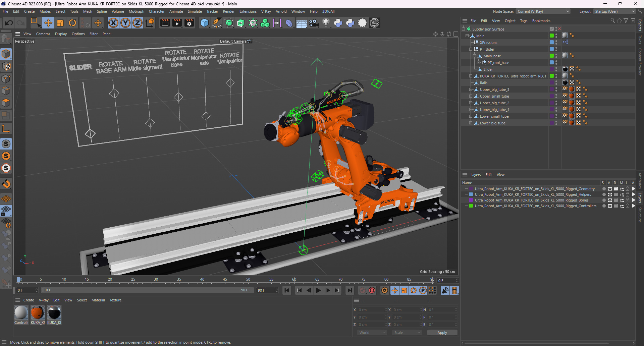644x346 pixels.
Task: Open the Character menu
Action: pos(157,11)
